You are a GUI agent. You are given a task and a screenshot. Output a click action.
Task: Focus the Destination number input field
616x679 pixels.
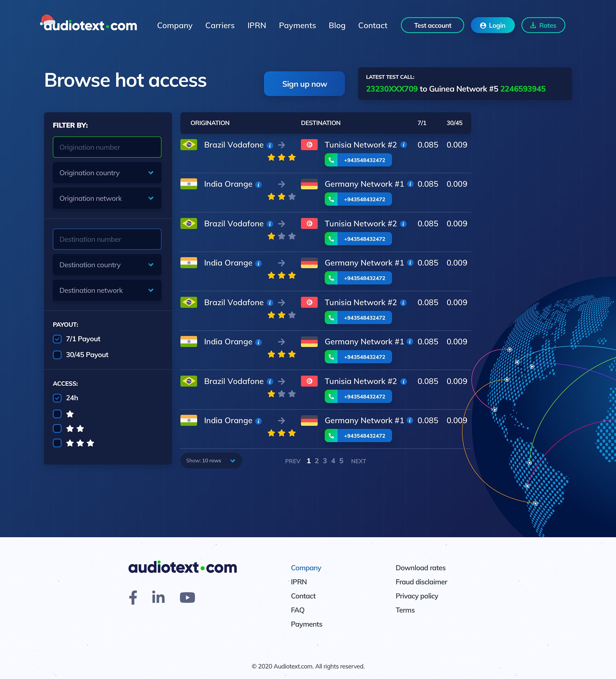pyautogui.click(x=107, y=239)
